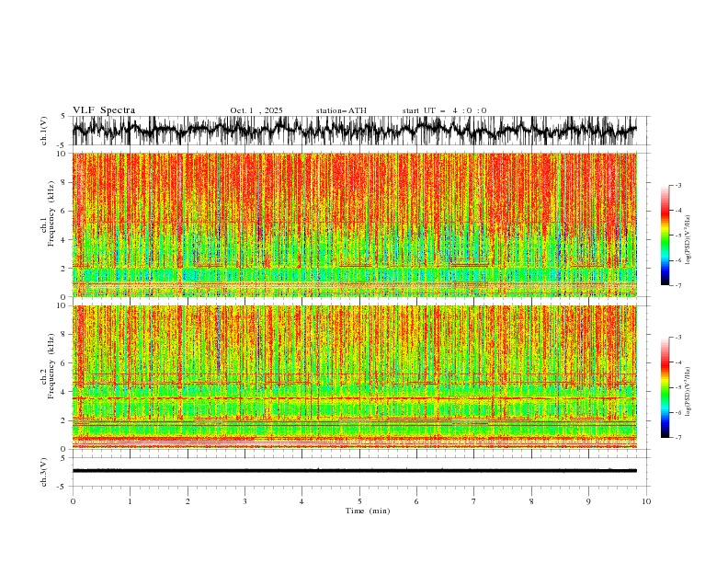Click the '0' tick on time axis
Viewport: 728px width, 563px height.
tap(73, 501)
